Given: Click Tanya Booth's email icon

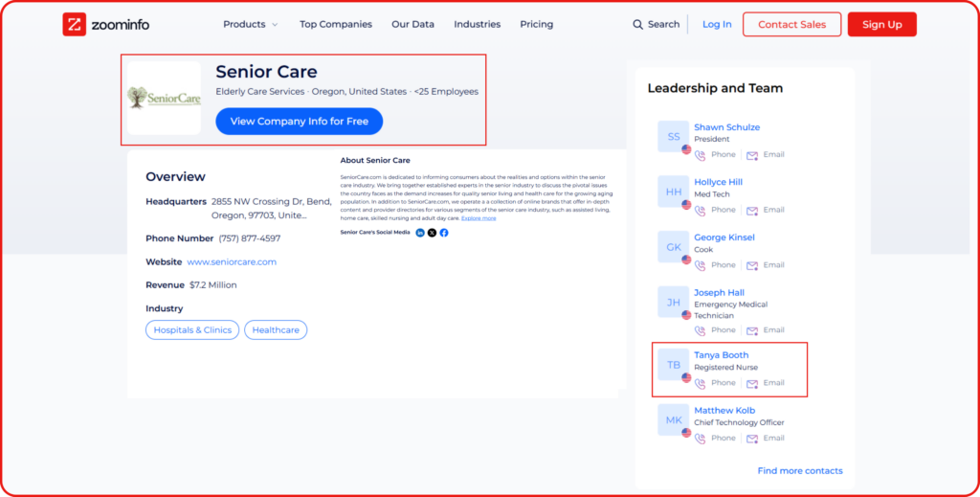Looking at the screenshot, I should pyautogui.click(x=752, y=383).
